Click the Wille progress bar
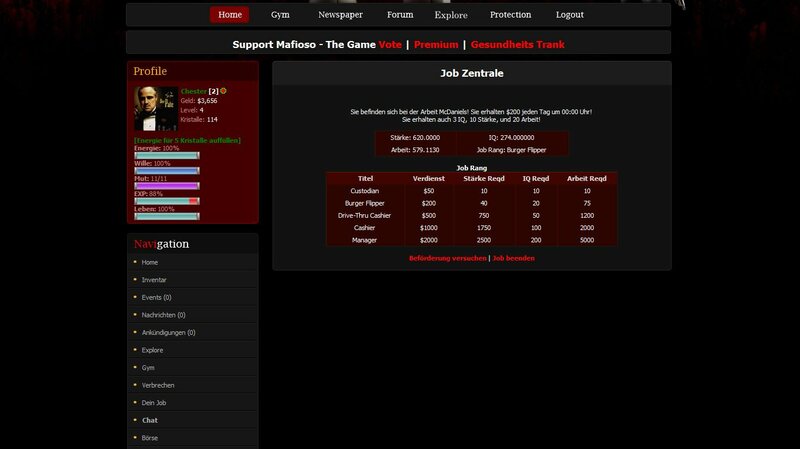Screen dimensions: 800x449 [x=167, y=171]
